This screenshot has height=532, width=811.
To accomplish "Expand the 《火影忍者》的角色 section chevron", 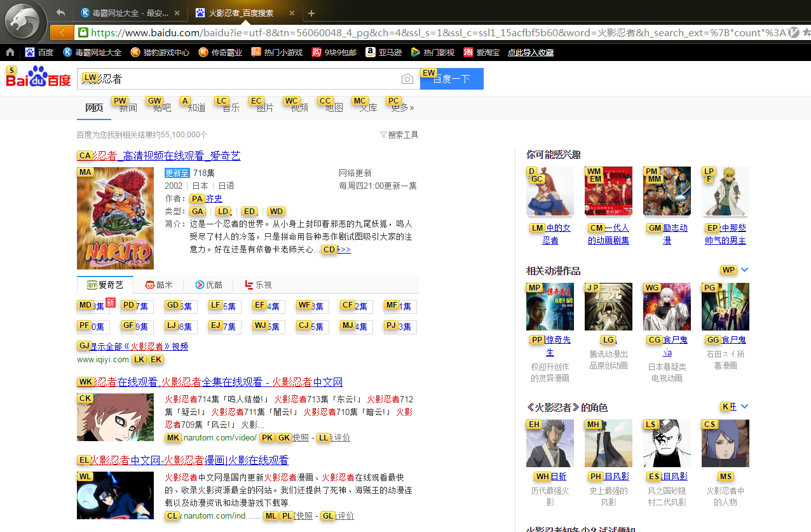I will 745,407.
